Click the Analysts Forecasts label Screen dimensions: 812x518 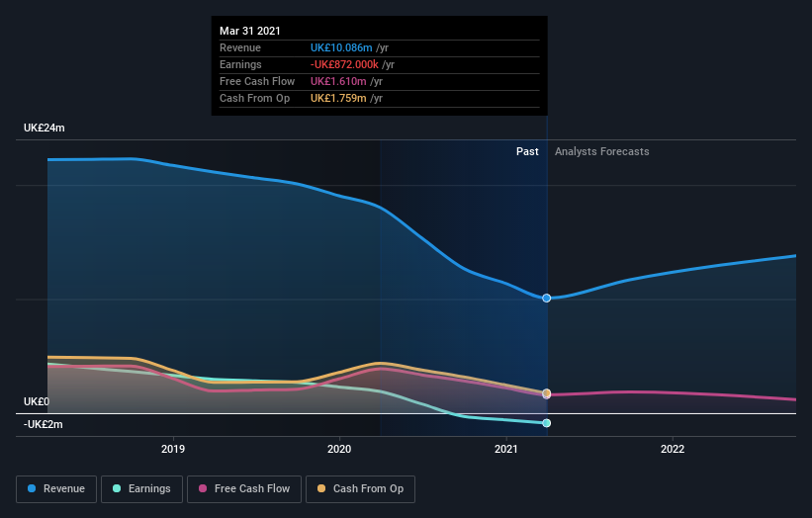tap(601, 151)
